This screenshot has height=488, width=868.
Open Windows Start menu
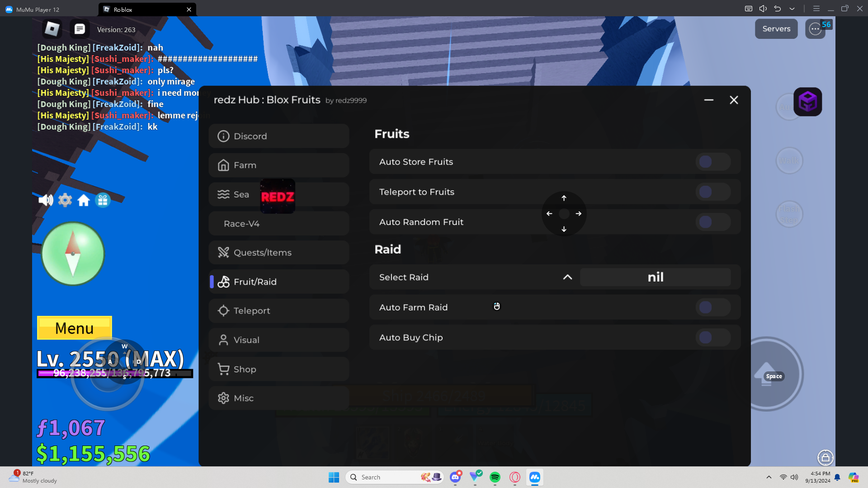[334, 477]
